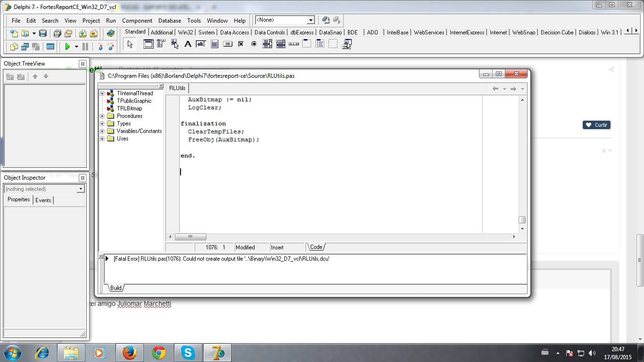644x362 pixels.
Task: Open the desktop <None> combo dropdown arrow
Action: coord(311,20)
